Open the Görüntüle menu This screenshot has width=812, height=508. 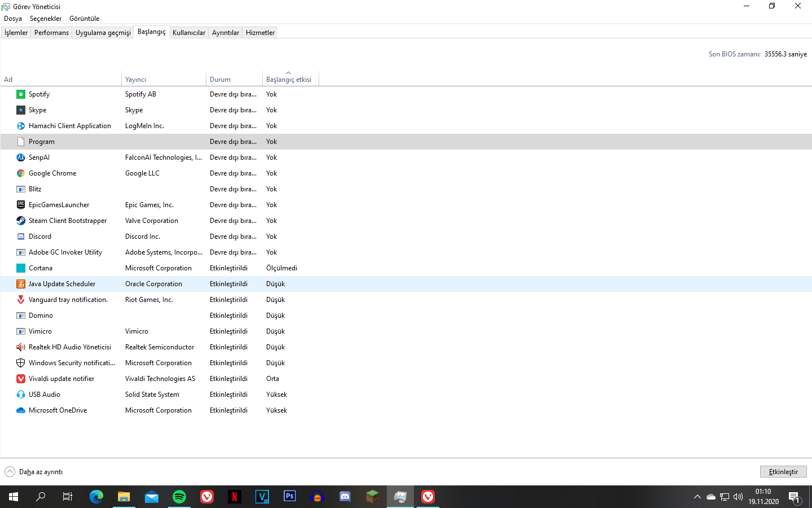click(x=85, y=19)
